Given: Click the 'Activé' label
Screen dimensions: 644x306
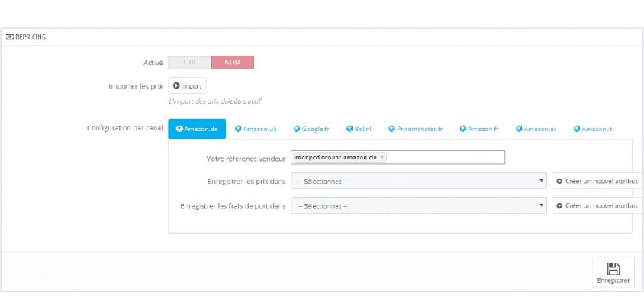Looking at the screenshot, I should click(153, 63).
